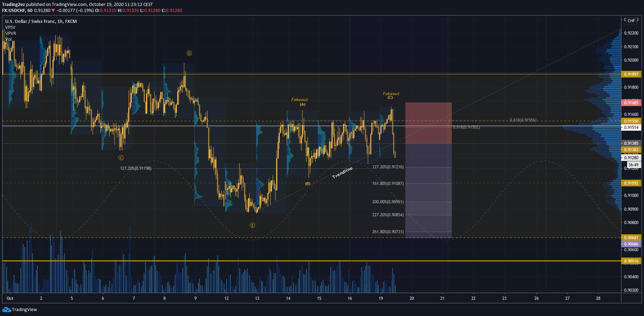Screen dimensions: 644x316
Task: Open the CHF currency label on price axis
Action: pos(631,21)
